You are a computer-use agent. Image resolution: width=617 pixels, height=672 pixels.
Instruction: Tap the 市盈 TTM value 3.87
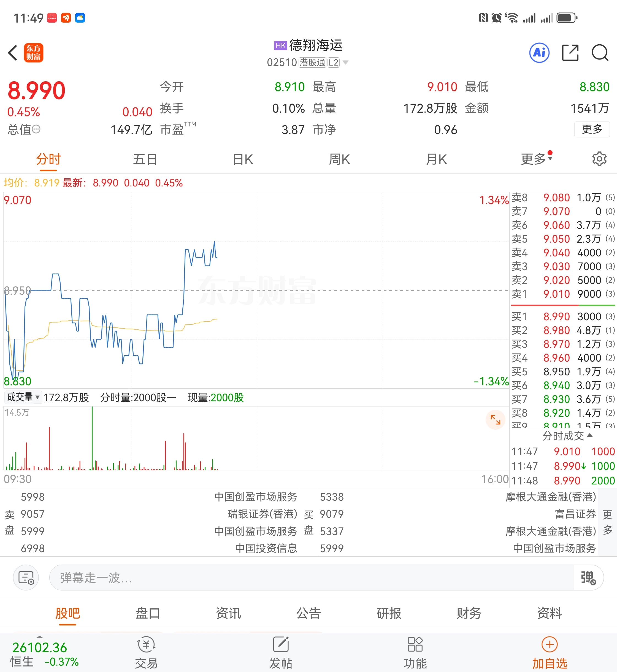point(293,129)
